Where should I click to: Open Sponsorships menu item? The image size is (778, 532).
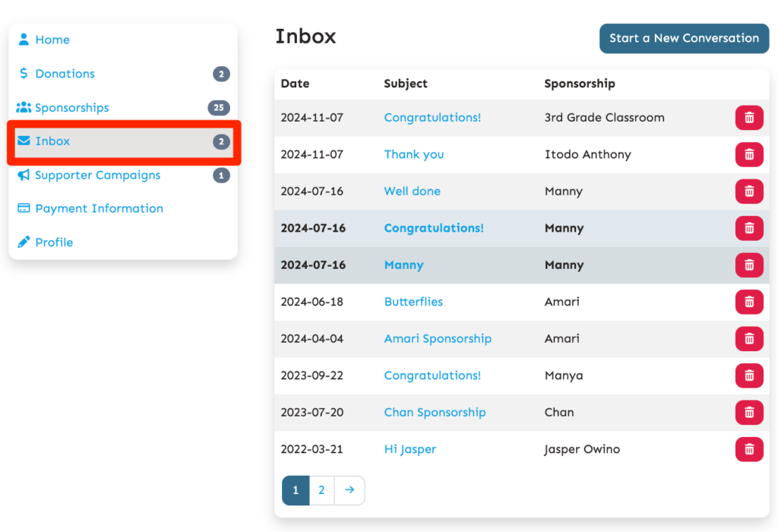point(71,108)
